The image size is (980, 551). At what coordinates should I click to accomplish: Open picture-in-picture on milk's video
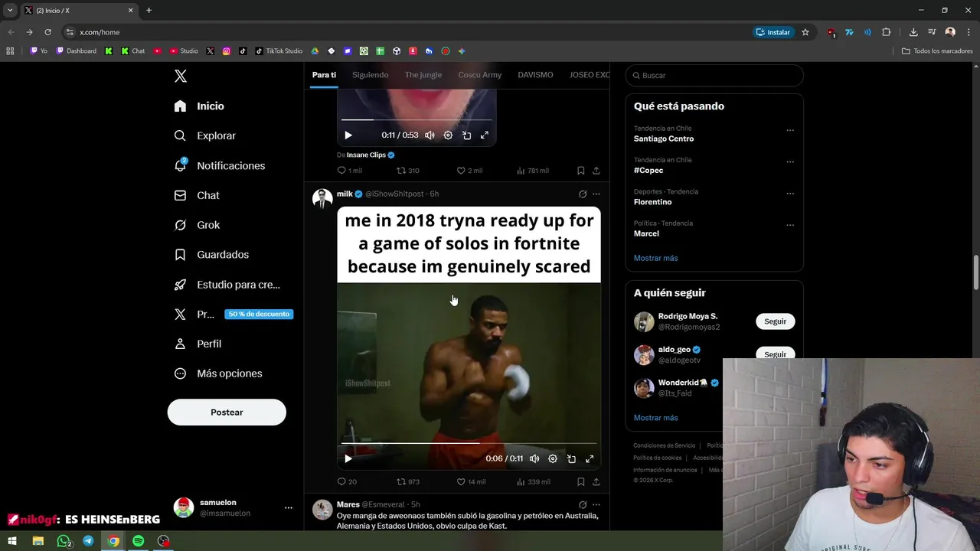571,458
